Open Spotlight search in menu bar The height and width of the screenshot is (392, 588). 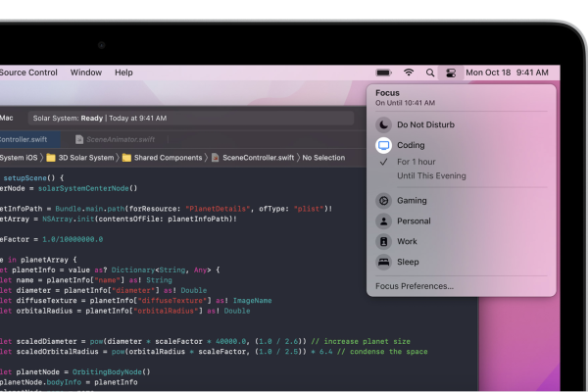(430, 73)
